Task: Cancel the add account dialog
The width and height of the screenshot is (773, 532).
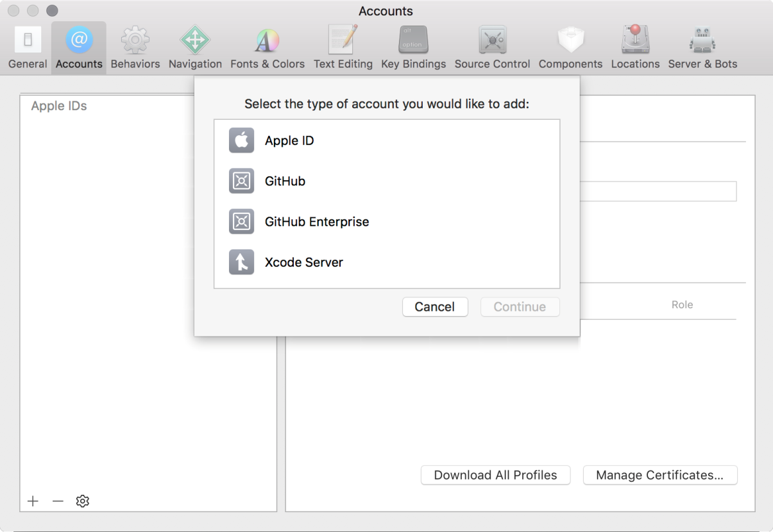Action: [435, 307]
